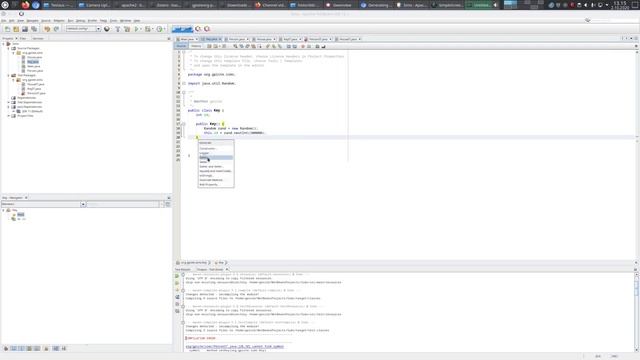Toggle Show Static Members in Navigator

coord(21,349)
